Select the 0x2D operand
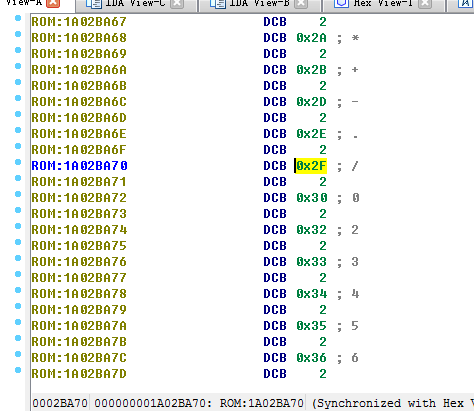The width and height of the screenshot is (474, 411). [x=311, y=102]
